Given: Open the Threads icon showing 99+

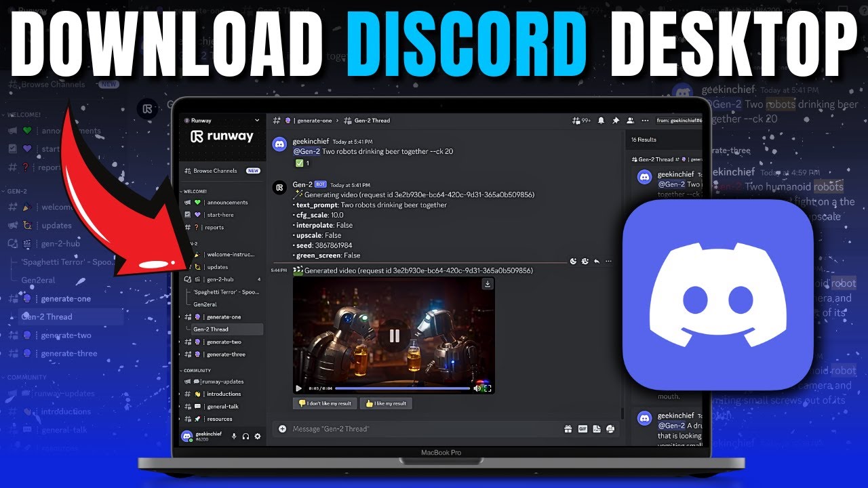Looking at the screenshot, I should (x=583, y=121).
